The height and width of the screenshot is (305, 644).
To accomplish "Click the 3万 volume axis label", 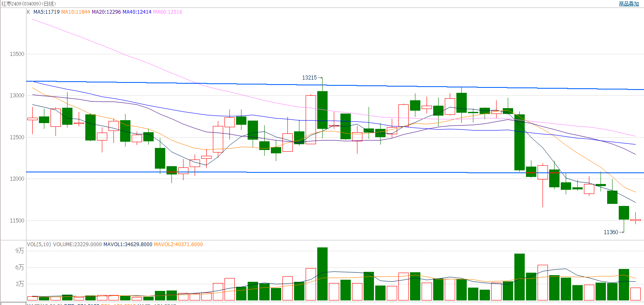I will [x=20, y=284].
